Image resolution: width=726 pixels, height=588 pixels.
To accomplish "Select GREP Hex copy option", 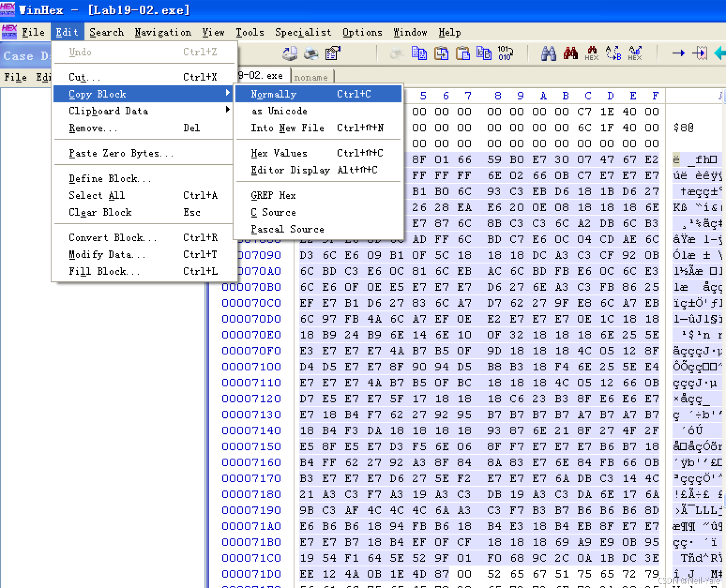I will 319,196.
